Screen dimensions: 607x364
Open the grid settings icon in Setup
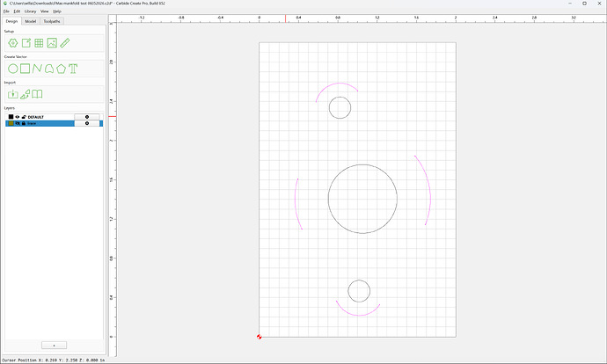(39, 43)
